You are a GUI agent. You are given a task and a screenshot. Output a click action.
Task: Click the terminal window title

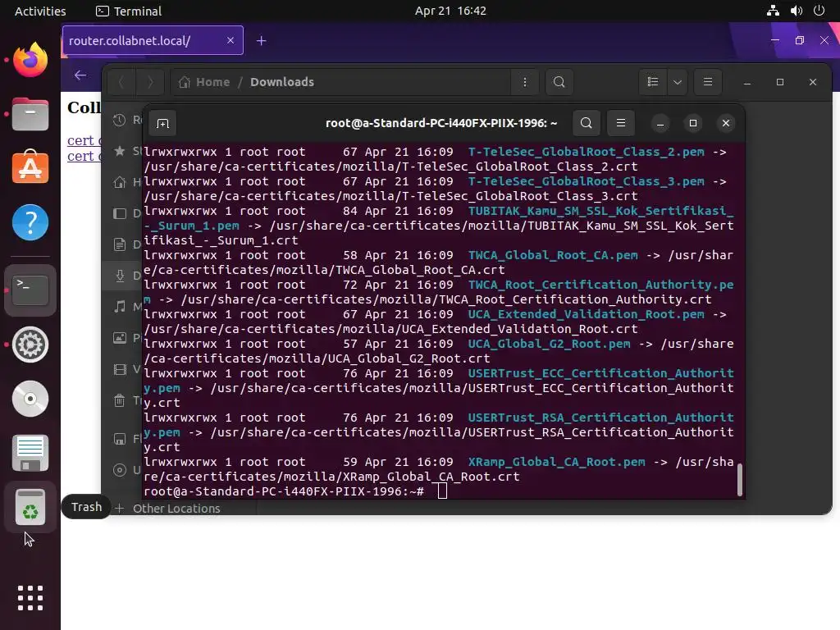click(x=441, y=123)
